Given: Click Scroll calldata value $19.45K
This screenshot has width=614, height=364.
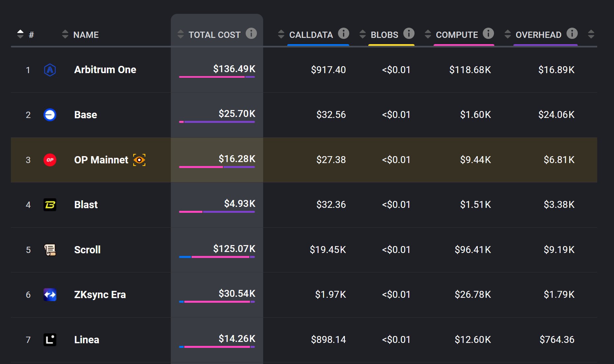Looking at the screenshot, I should (x=328, y=250).
